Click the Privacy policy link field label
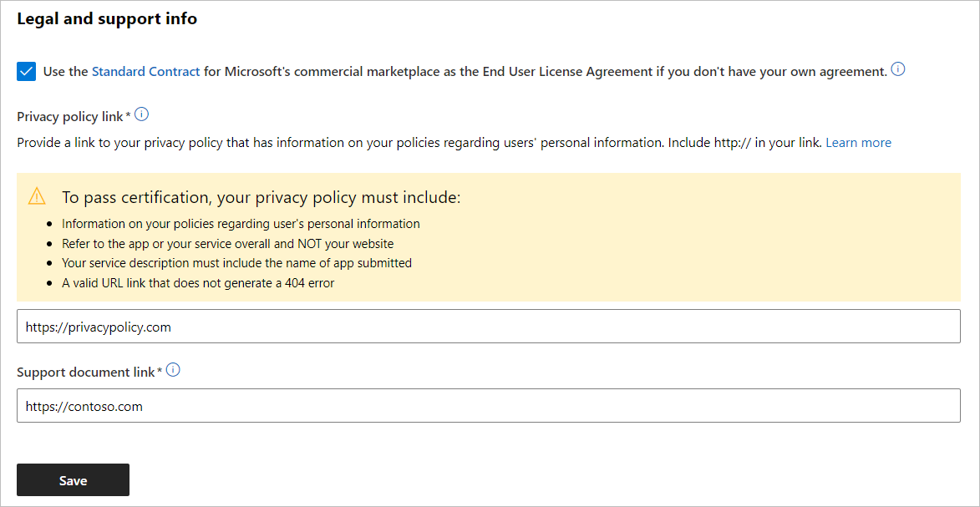 70,116
